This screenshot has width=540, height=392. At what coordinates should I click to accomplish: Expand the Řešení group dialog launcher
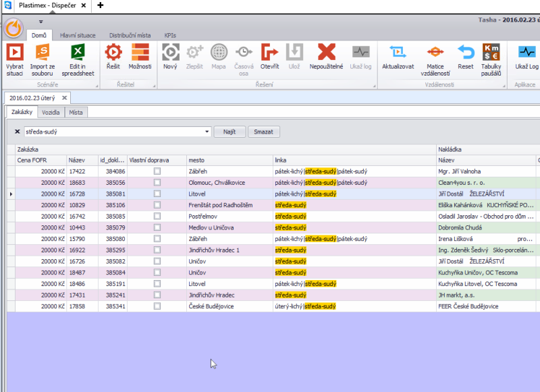375,86
